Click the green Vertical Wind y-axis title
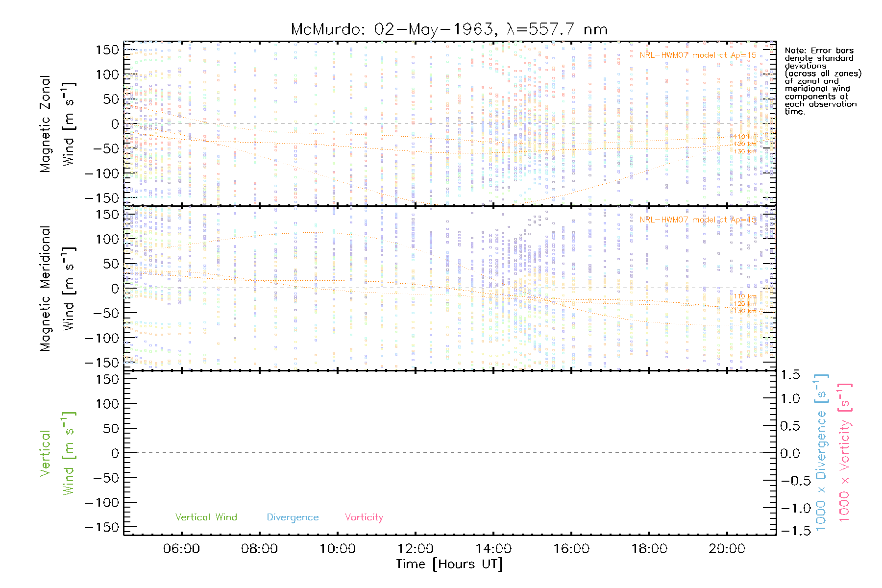This screenshot has width=882, height=588. pyautogui.click(x=56, y=453)
